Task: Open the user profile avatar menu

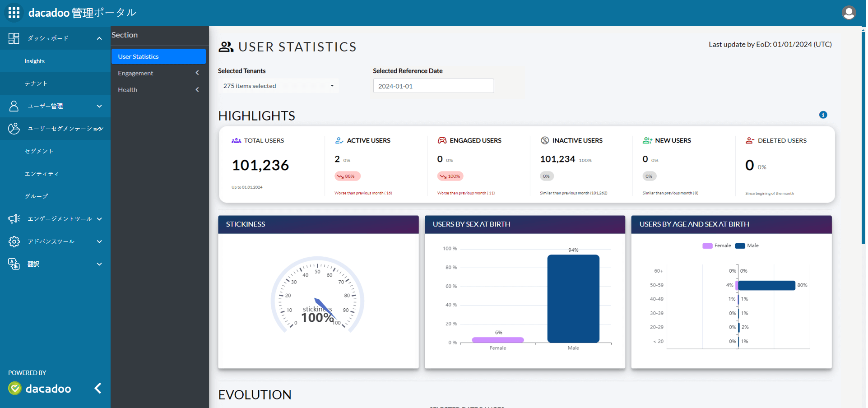Action: click(849, 13)
